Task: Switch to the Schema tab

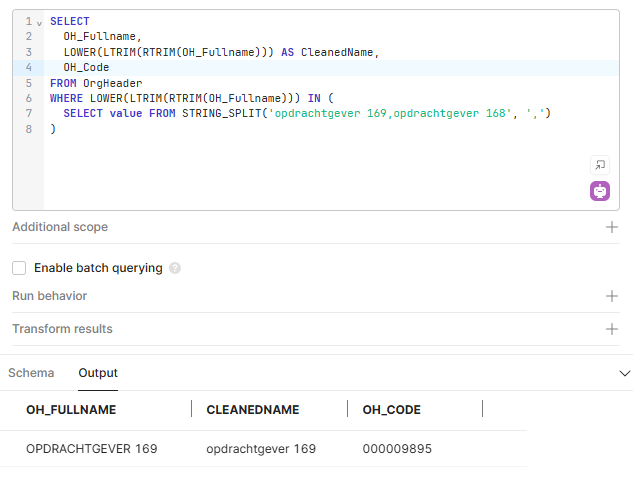Action: tap(31, 373)
